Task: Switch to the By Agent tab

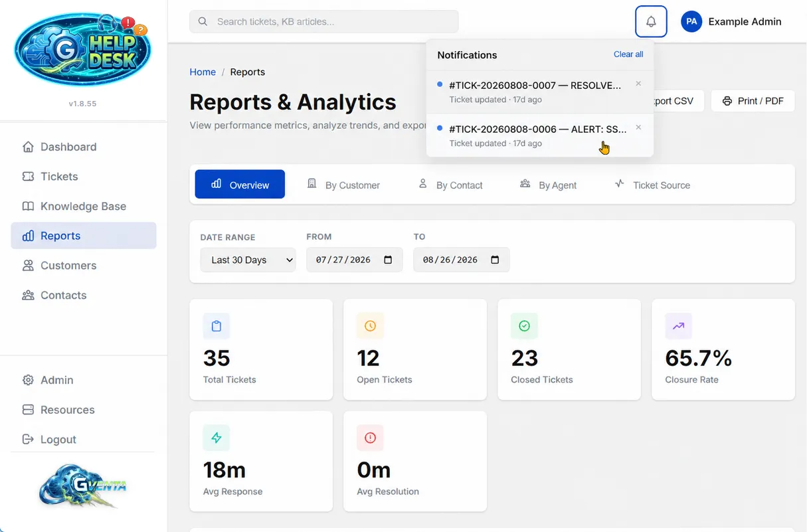Action: coord(548,185)
